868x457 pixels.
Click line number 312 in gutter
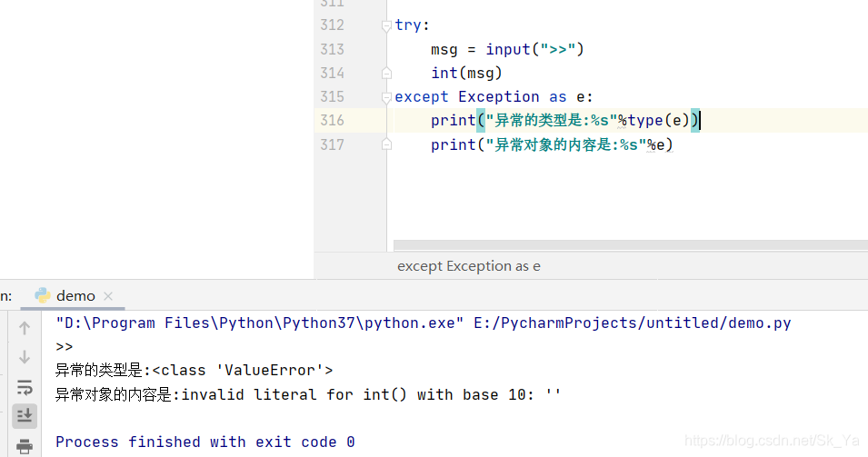pos(332,25)
